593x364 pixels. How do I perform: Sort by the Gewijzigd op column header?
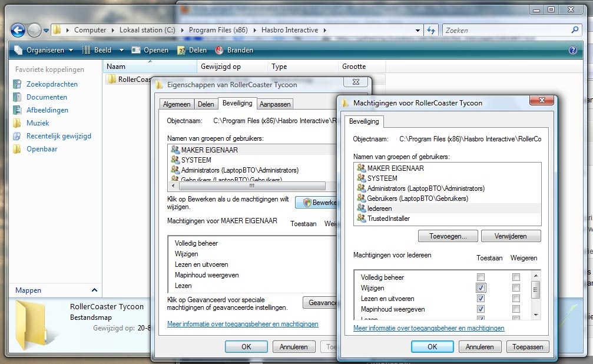tap(232, 67)
